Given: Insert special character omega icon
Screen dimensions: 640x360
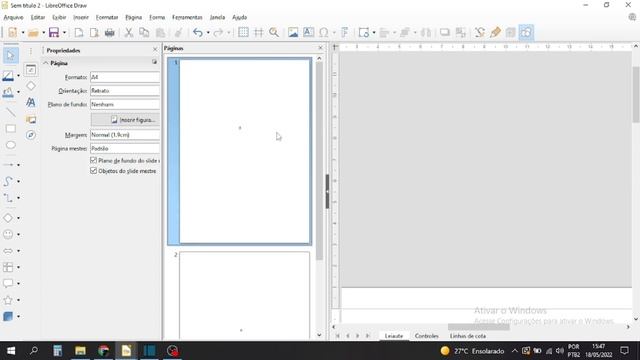Looking at the screenshot, I should 324,32.
